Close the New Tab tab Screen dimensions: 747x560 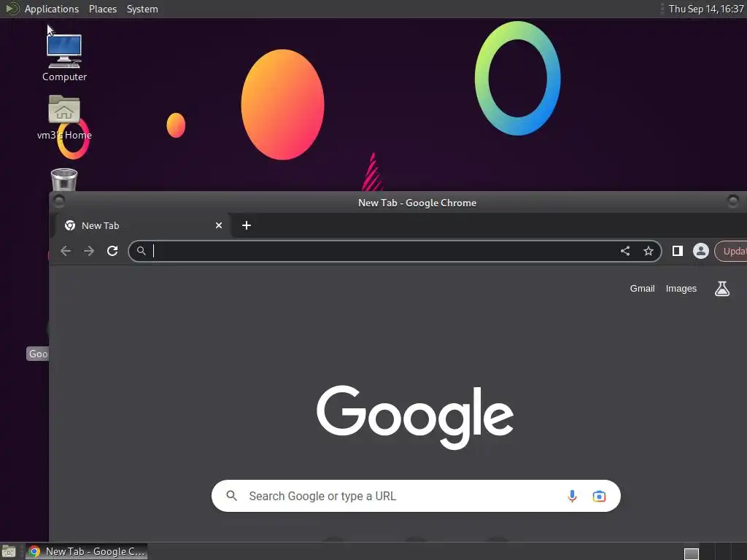(219, 225)
